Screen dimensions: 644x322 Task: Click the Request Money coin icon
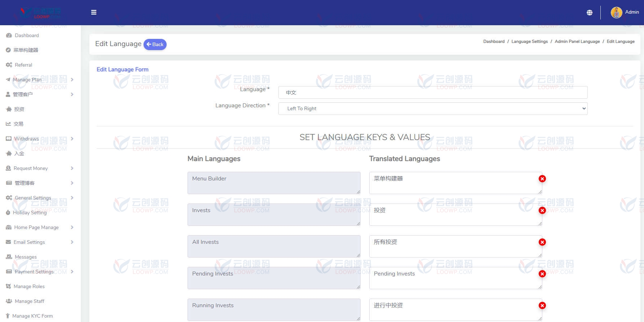[8, 168]
